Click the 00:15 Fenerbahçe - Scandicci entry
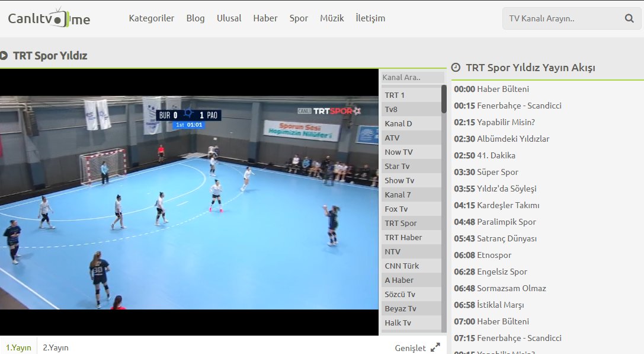The width and height of the screenshot is (644, 354). 508,106
